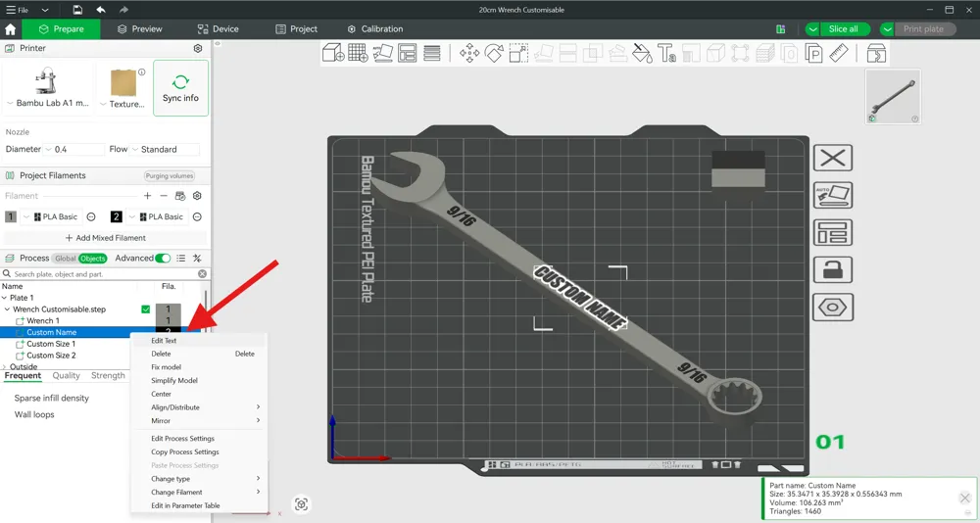Viewport: 980px width, 523px height.
Task: Open the Assembly view icon
Action: pos(876,53)
